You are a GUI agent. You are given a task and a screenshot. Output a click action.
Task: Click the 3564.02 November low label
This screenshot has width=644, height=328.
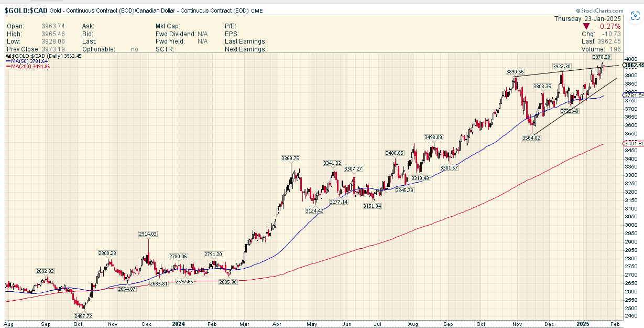click(x=531, y=137)
